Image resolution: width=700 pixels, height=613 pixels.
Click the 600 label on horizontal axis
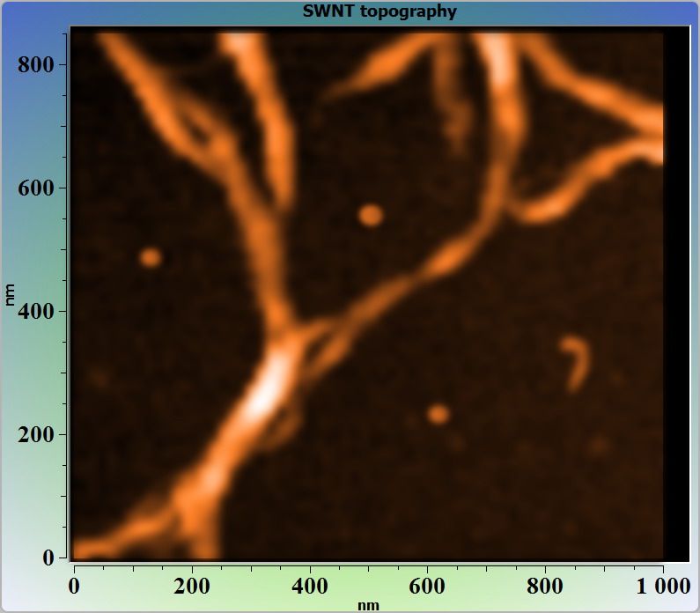pyautogui.click(x=427, y=586)
